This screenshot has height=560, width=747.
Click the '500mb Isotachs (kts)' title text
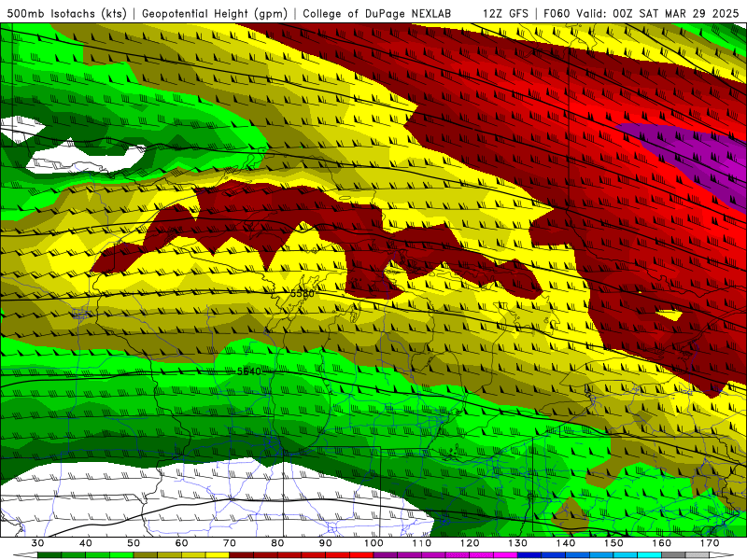(66, 13)
